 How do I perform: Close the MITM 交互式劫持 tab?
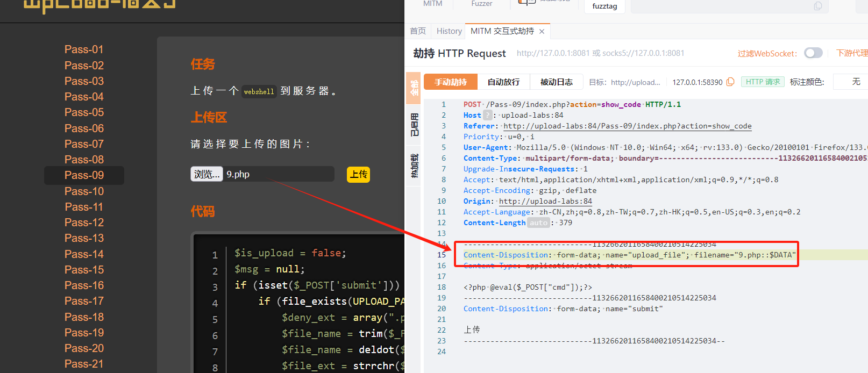click(542, 32)
